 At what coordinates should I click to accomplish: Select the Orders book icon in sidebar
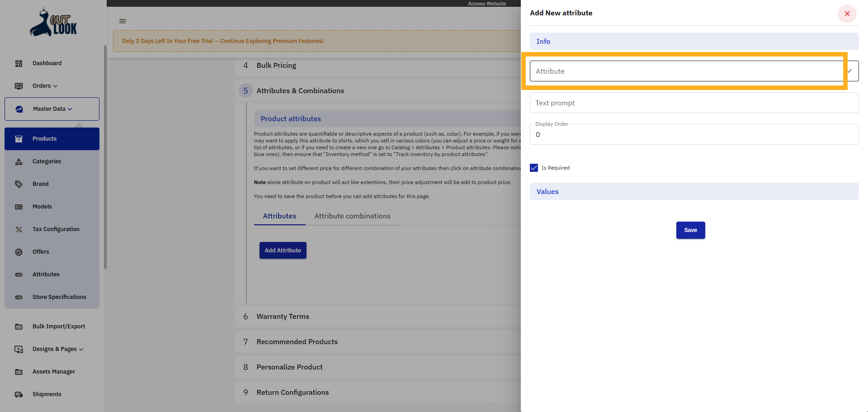point(19,86)
